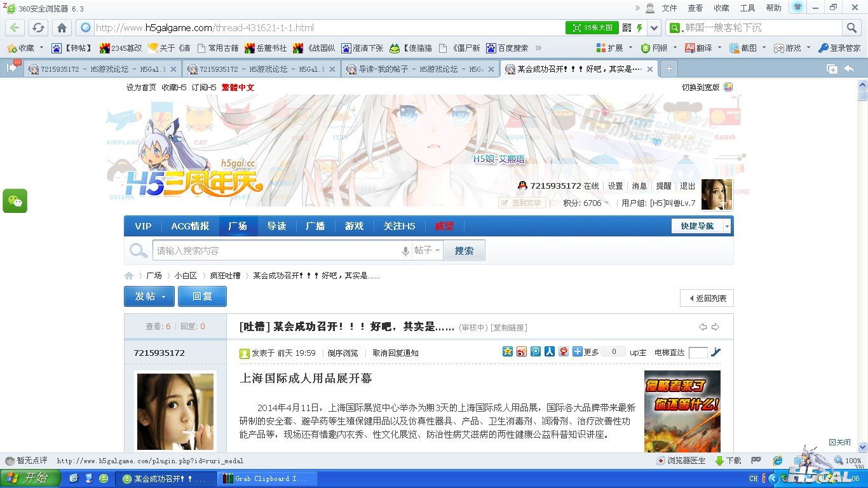Share post to Qzone star icon

click(x=508, y=352)
